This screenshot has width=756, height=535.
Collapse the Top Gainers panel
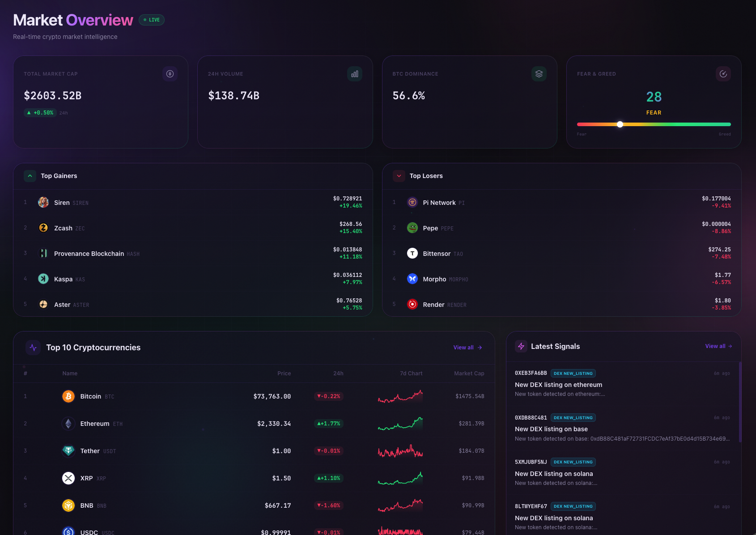coord(30,176)
